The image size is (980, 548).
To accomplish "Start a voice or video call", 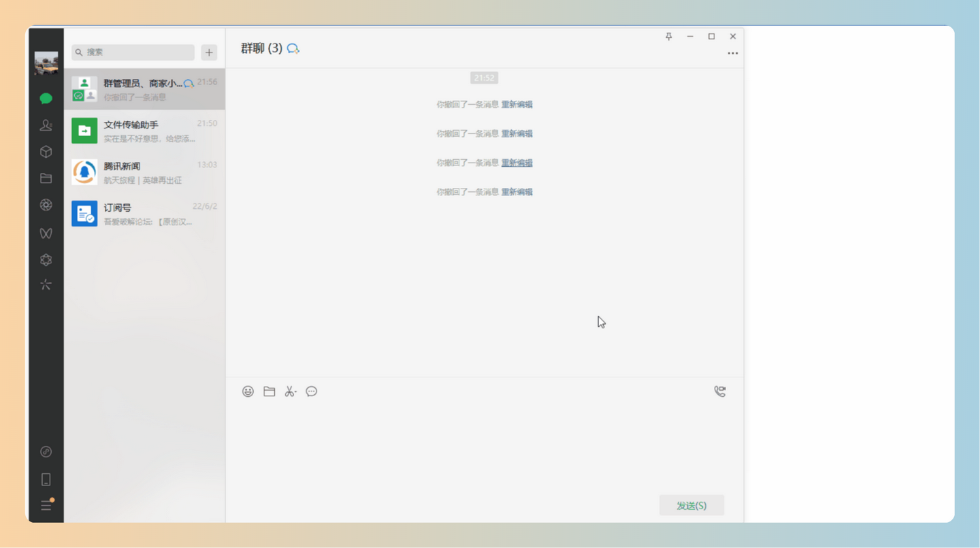I will point(719,391).
